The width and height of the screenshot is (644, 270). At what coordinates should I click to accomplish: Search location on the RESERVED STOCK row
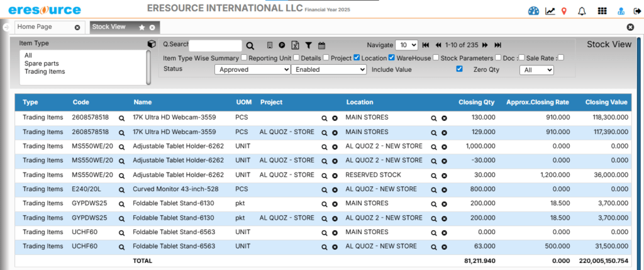coord(433,176)
